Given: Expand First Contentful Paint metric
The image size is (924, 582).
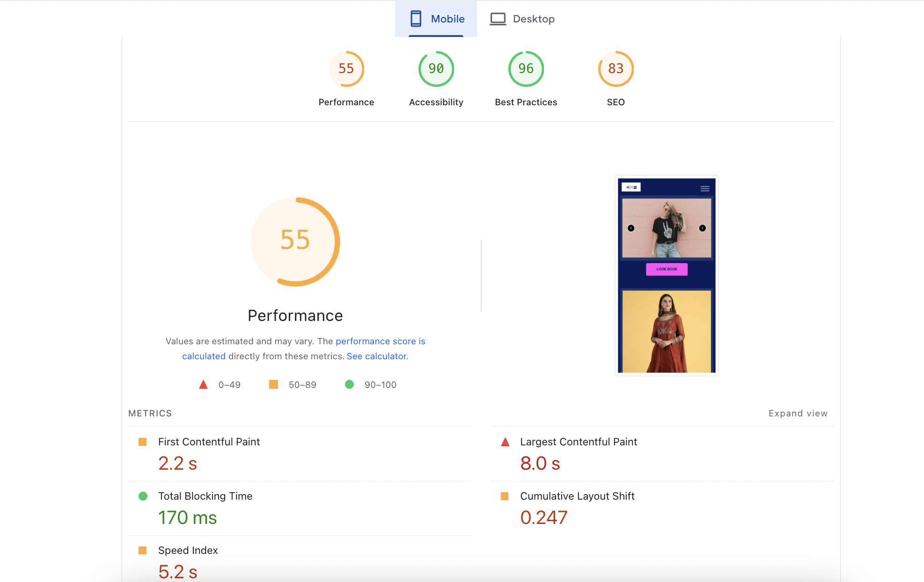Looking at the screenshot, I should click(209, 442).
